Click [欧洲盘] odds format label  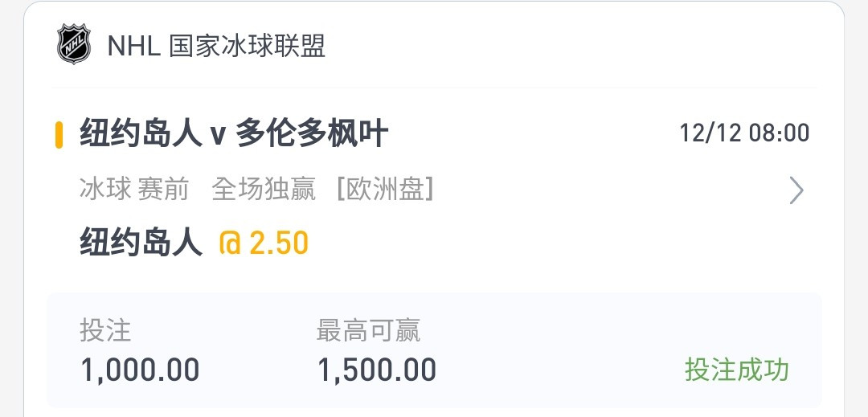coord(385,190)
